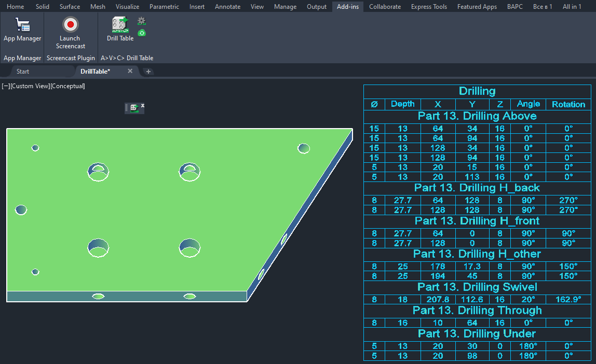596x364 pixels.
Task: Click the Launch Screencast record icon
Action: (70, 24)
